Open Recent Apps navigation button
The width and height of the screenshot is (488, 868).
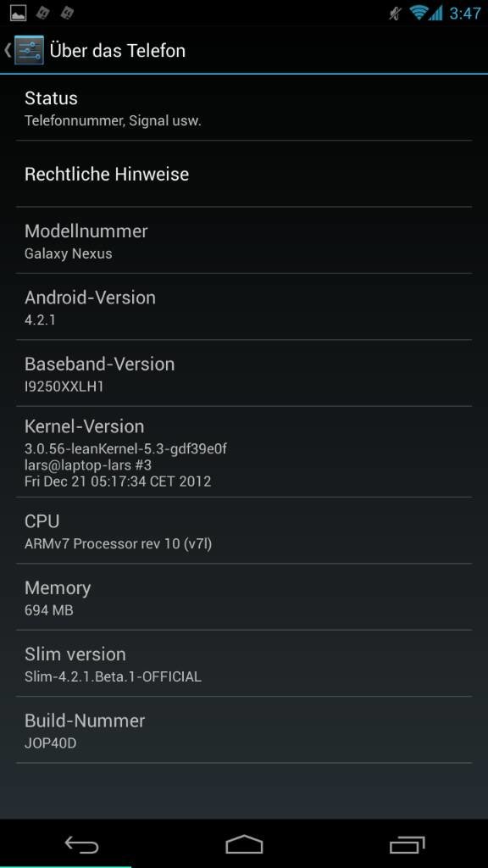coord(407,844)
